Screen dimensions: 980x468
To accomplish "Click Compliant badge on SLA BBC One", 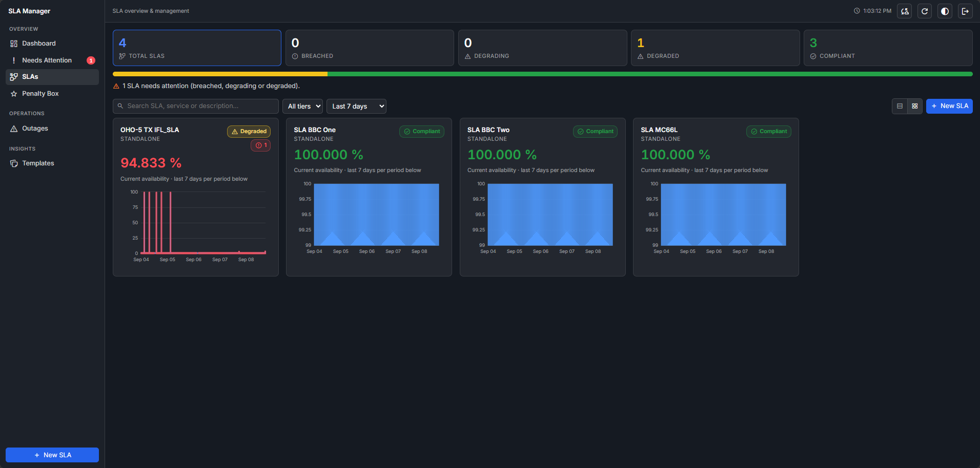I will (x=422, y=132).
